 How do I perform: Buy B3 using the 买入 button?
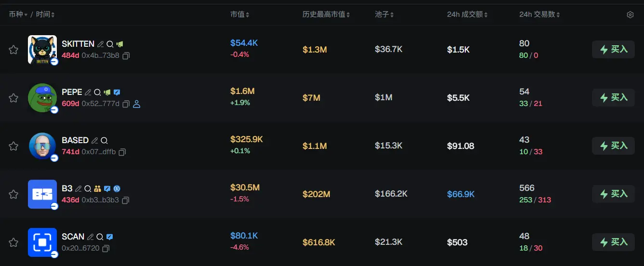613,194
